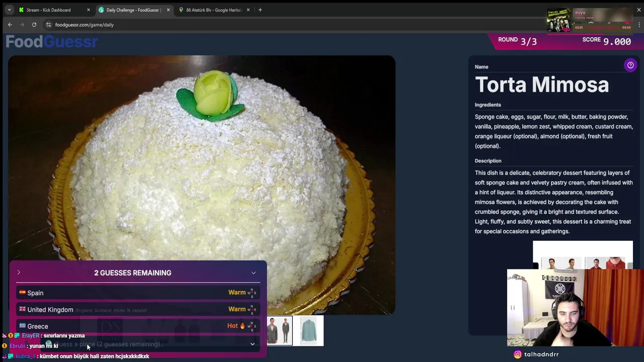
Task: Close the Daily Challenge - FoodGuessr tab
Action: tap(168, 10)
